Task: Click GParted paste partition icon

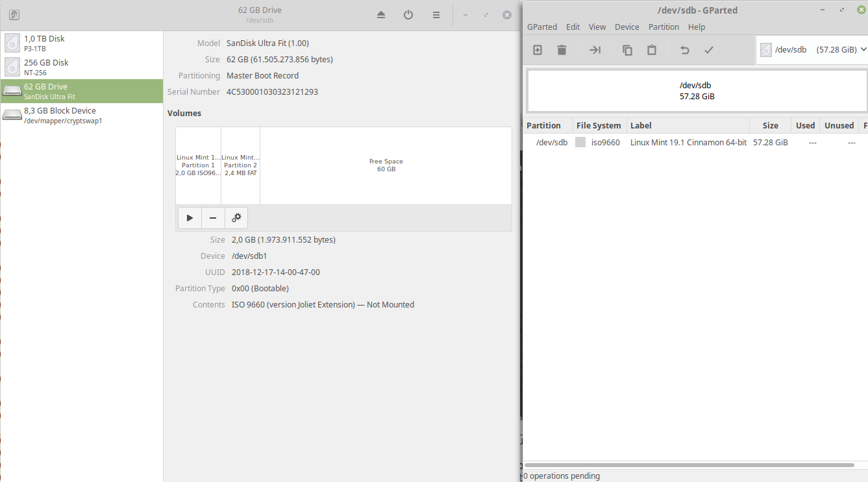Action: 652,50
